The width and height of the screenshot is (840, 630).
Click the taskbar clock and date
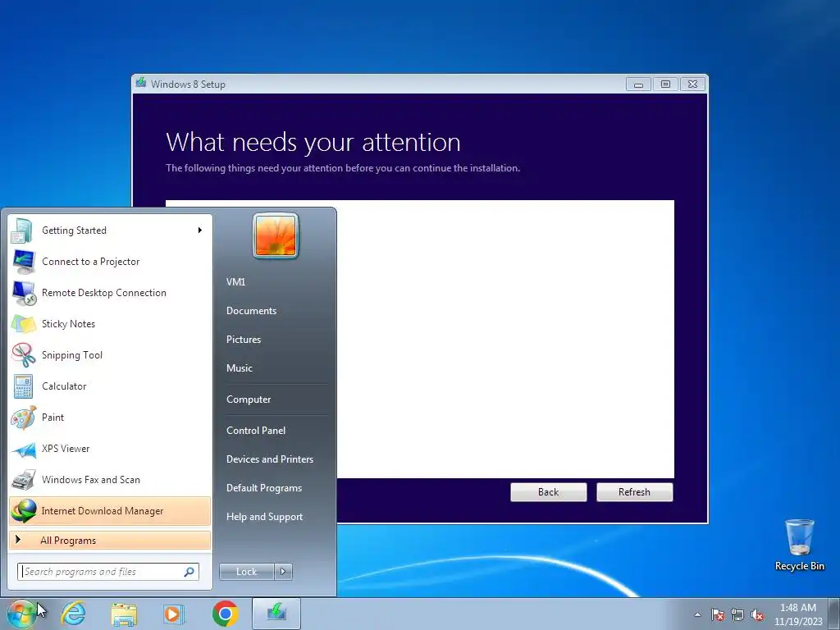(798, 614)
